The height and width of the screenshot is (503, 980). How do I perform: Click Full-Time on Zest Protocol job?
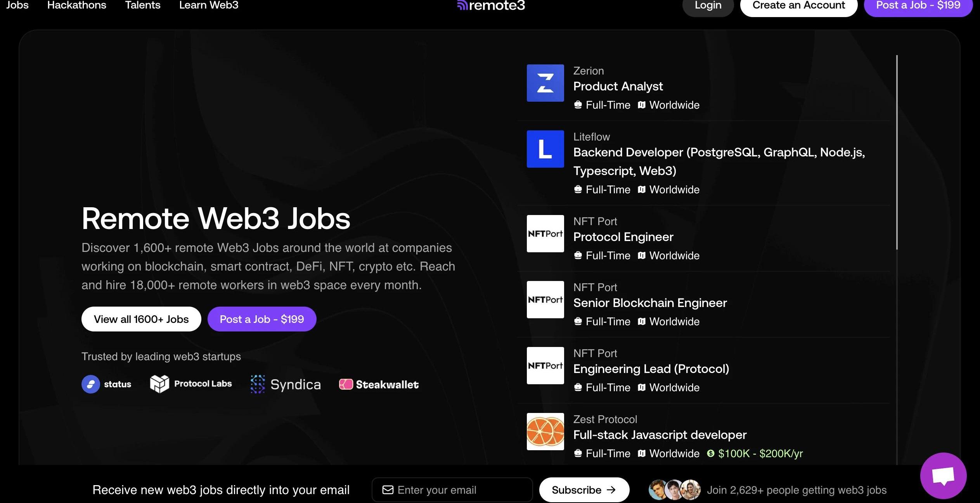[608, 453]
